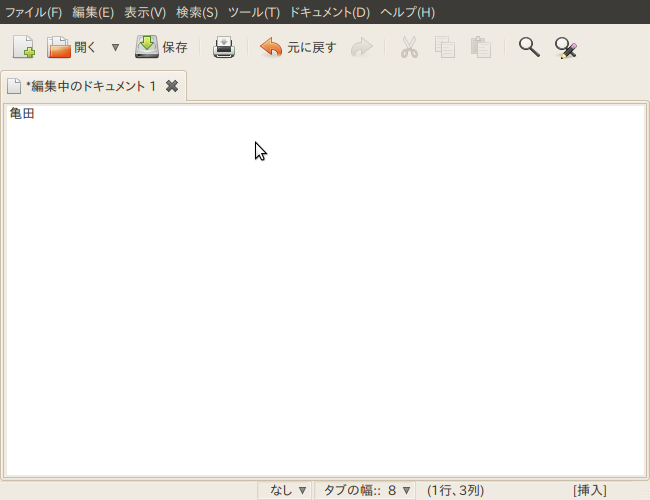Undo with the 元に戻す button
The image size is (650, 500).
298,47
